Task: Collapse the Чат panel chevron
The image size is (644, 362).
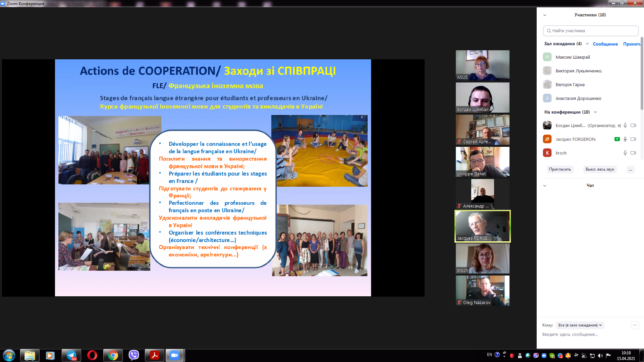Action: click(x=545, y=186)
